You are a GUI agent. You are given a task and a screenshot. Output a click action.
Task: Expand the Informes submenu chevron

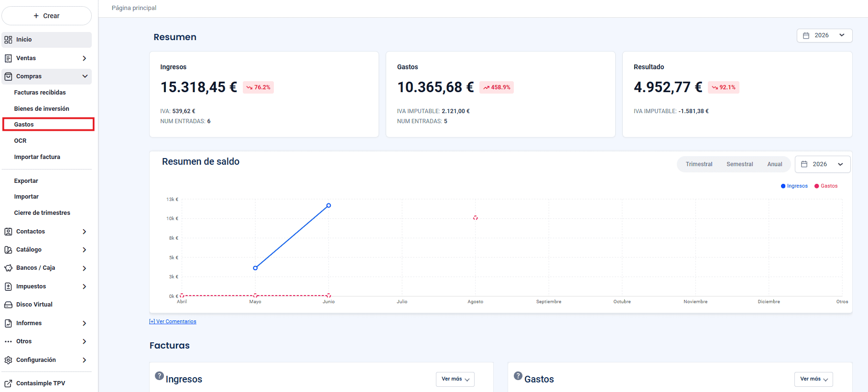point(84,323)
